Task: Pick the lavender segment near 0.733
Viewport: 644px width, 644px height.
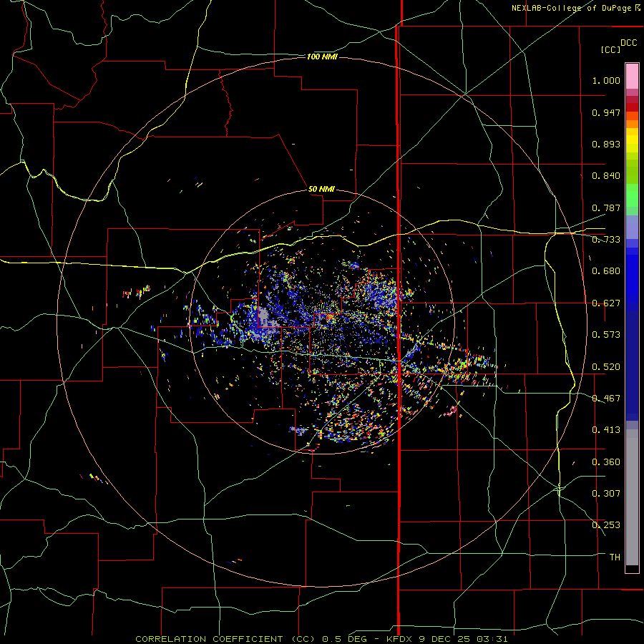Action: tap(632, 227)
